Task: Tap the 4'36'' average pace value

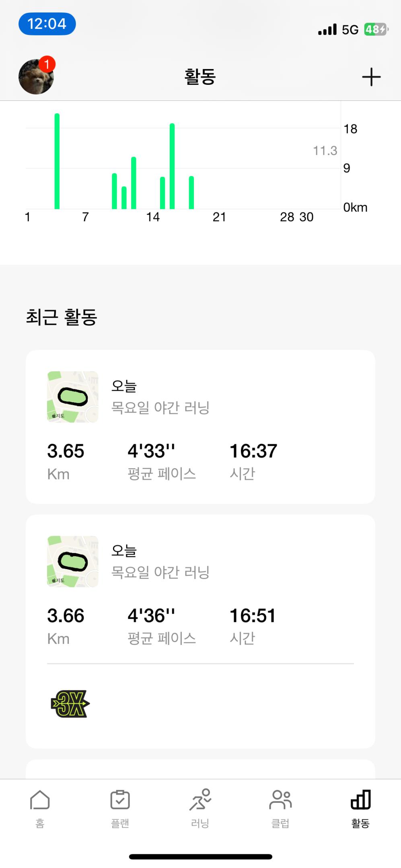Action: (151, 616)
